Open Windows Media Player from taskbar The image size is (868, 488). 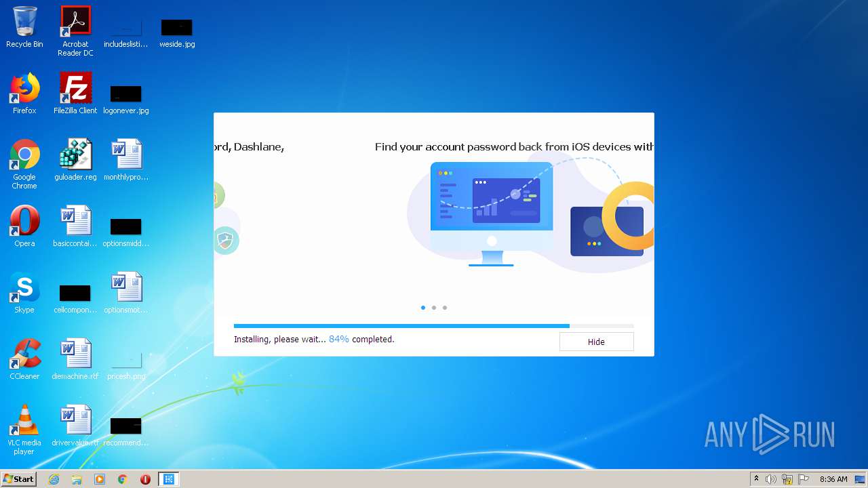click(x=100, y=479)
